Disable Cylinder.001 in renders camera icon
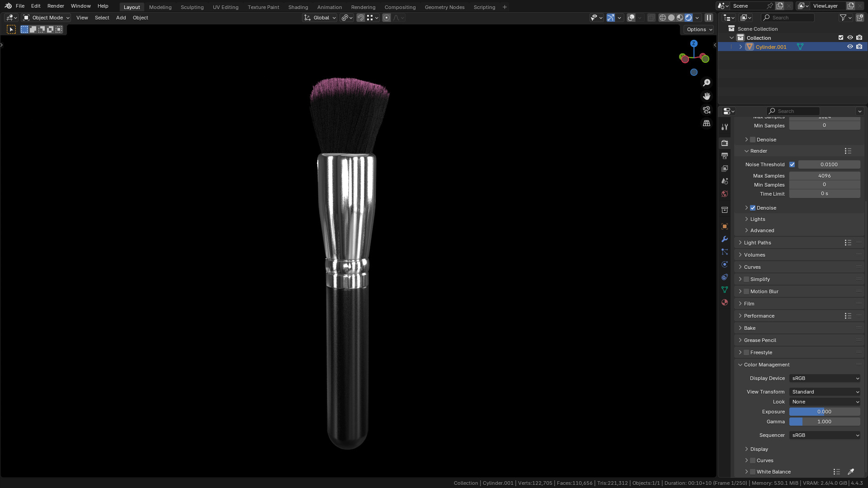868x488 pixels. [859, 47]
